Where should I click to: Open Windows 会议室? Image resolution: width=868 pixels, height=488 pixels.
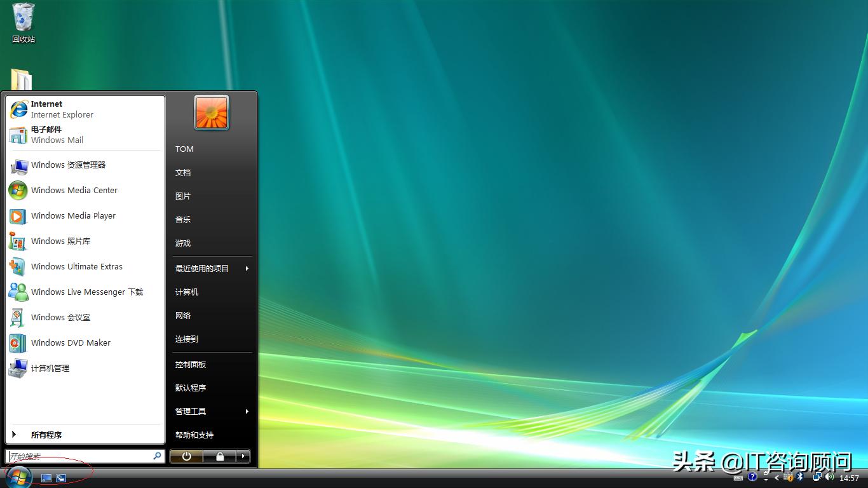pos(60,317)
